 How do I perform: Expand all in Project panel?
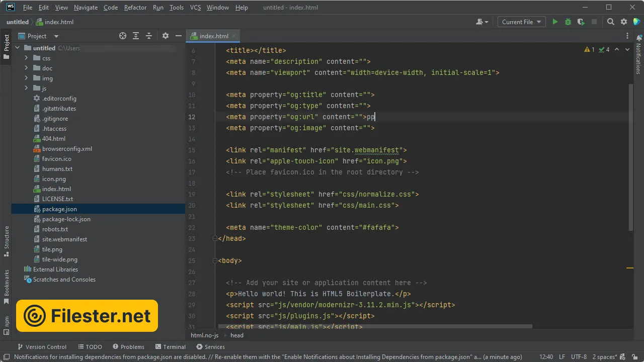point(136,36)
